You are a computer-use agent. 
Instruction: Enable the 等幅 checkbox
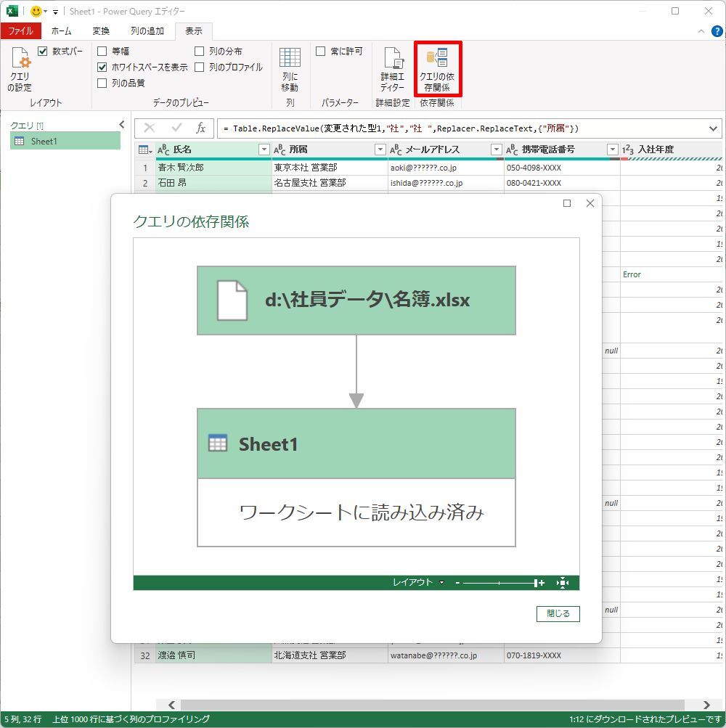[x=102, y=52]
